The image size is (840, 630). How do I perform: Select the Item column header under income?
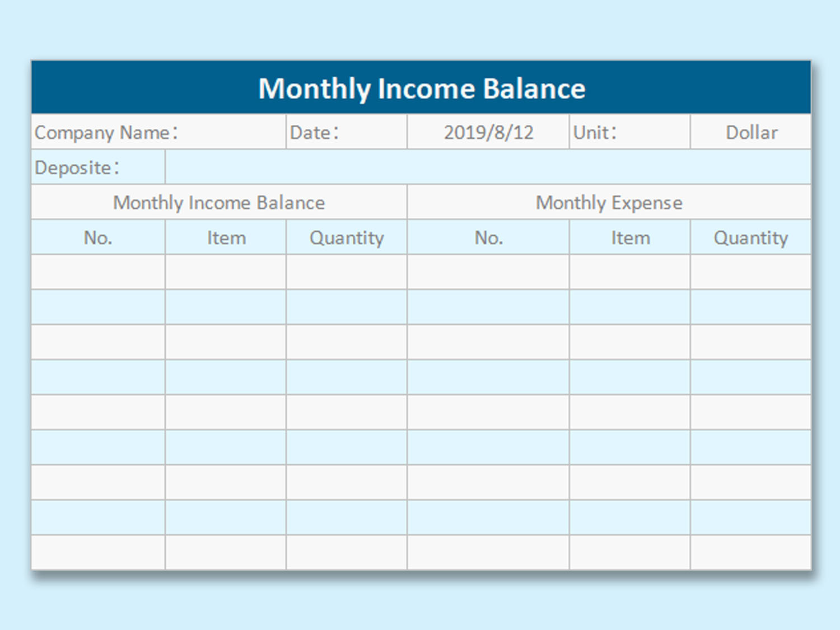[x=225, y=237]
